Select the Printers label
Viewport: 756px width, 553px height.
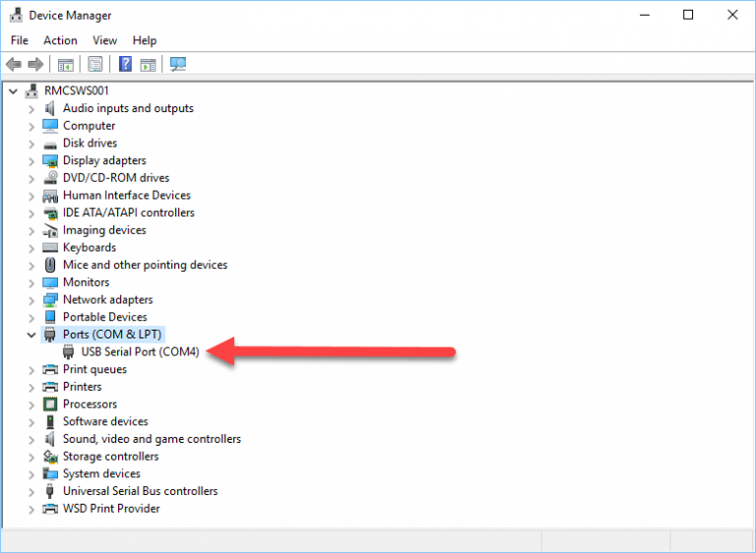click(83, 387)
